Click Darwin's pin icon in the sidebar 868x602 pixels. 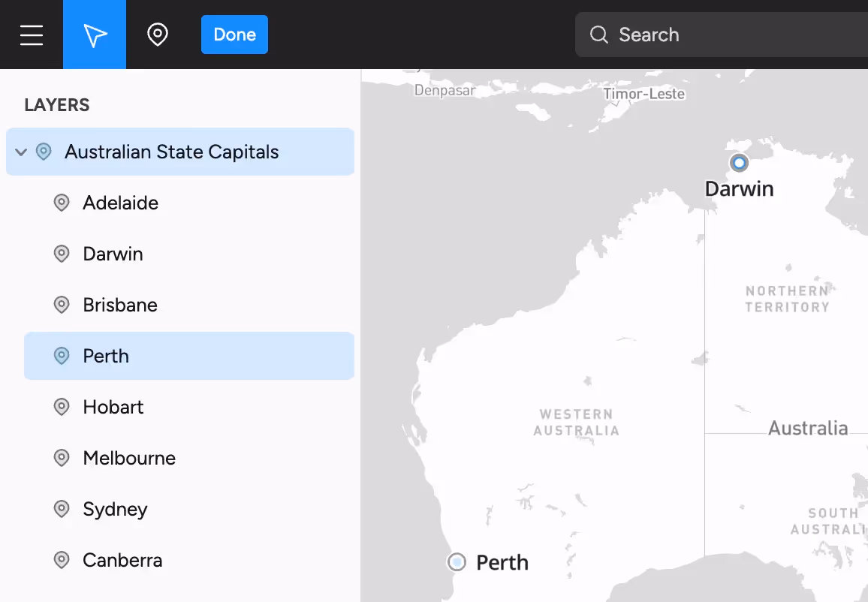coord(61,253)
